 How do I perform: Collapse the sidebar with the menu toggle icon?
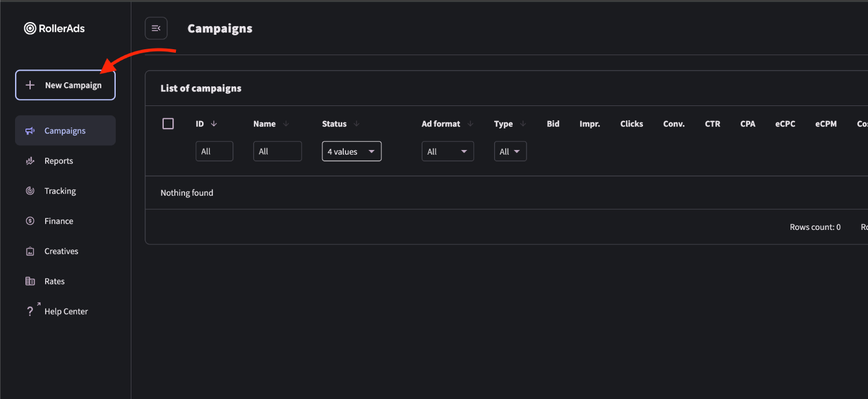[156, 28]
